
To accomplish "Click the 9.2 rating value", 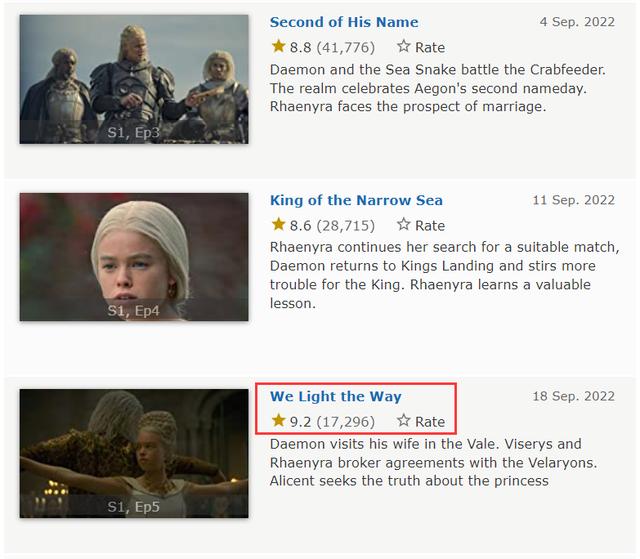I will coord(300,422).
